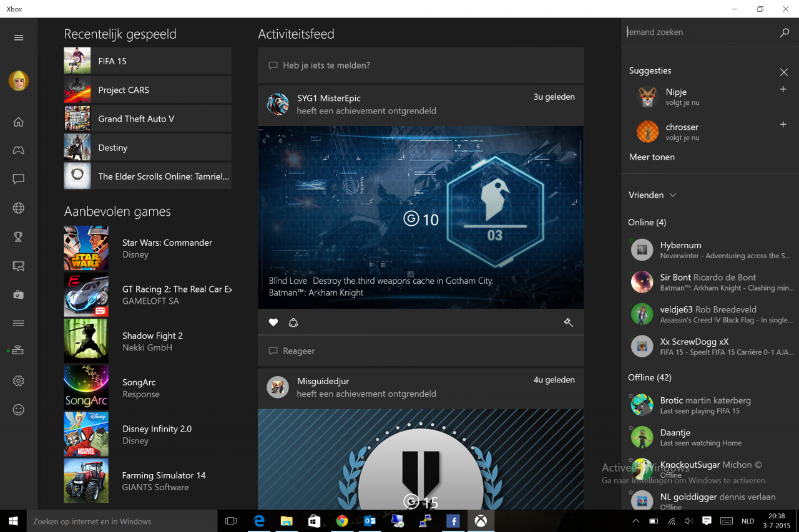The height and width of the screenshot is (532, 799).
Task: Open Misguidedjur's avatar
Action: [x=278, y=387]
